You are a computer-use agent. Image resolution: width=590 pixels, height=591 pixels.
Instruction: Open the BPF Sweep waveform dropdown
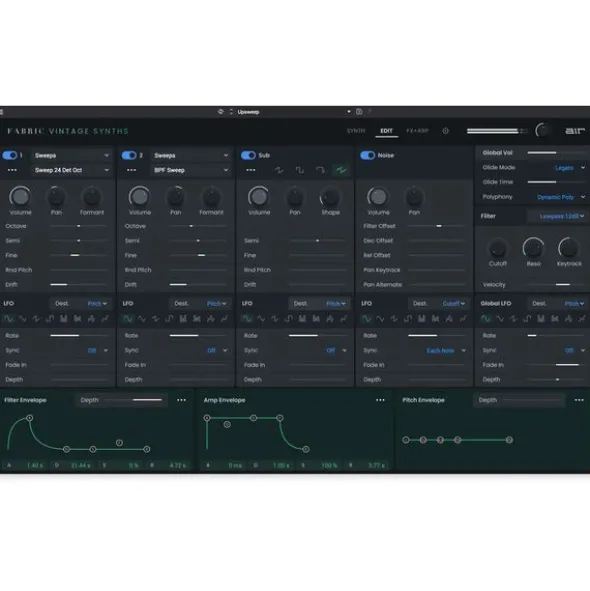pyautogui.click(x=190, y=170)
